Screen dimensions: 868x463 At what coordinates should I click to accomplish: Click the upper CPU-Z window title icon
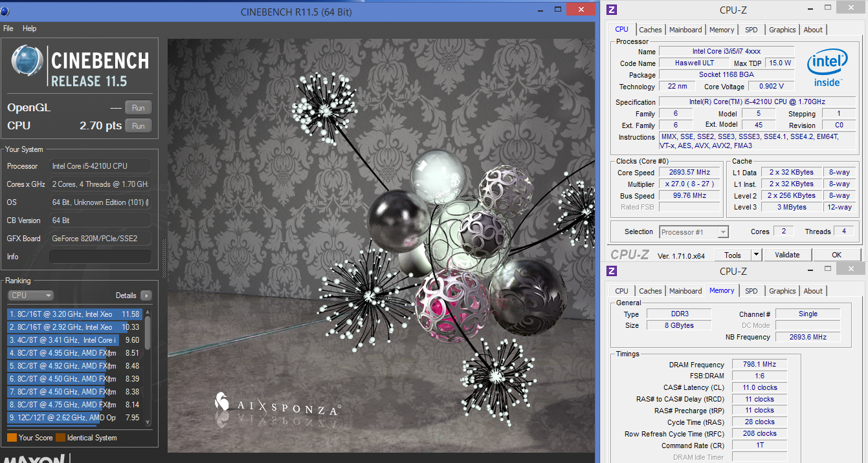coord(612,10)
